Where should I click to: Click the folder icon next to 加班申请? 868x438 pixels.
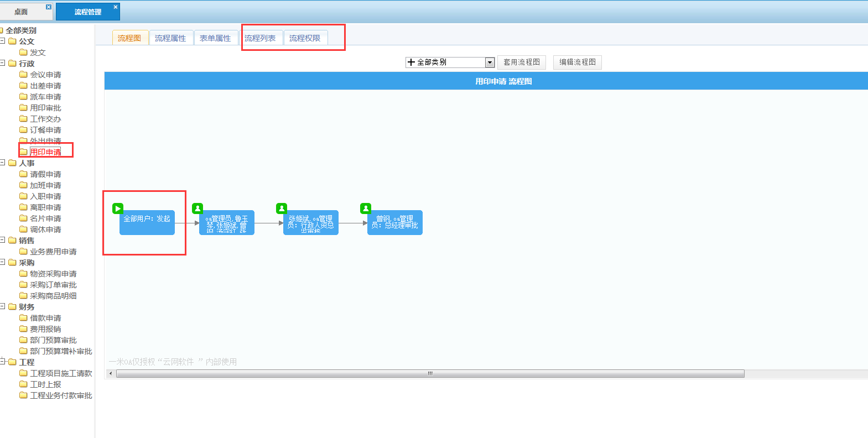point(23,185)
